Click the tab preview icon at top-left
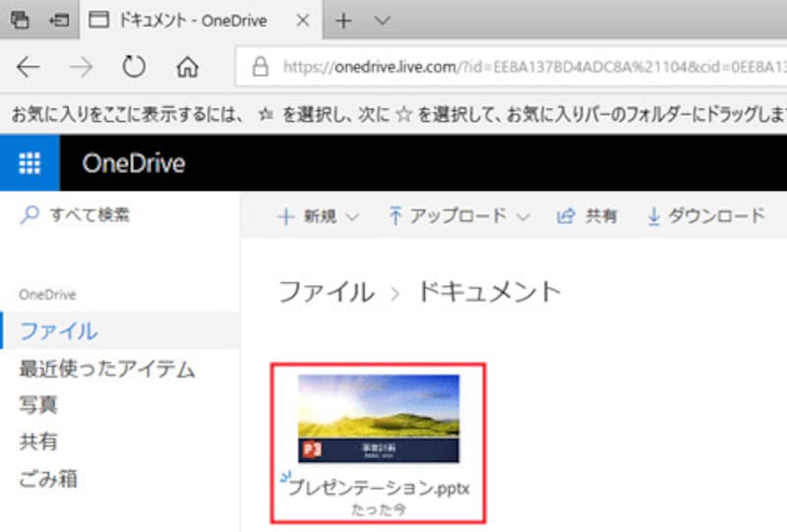This screenshot has height=532, width=787. pyautogui.click(x=20, y=21)
